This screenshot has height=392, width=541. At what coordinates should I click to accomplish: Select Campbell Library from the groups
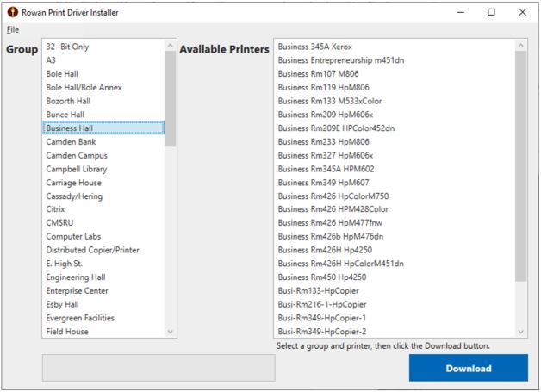click(x=77, y=169)
